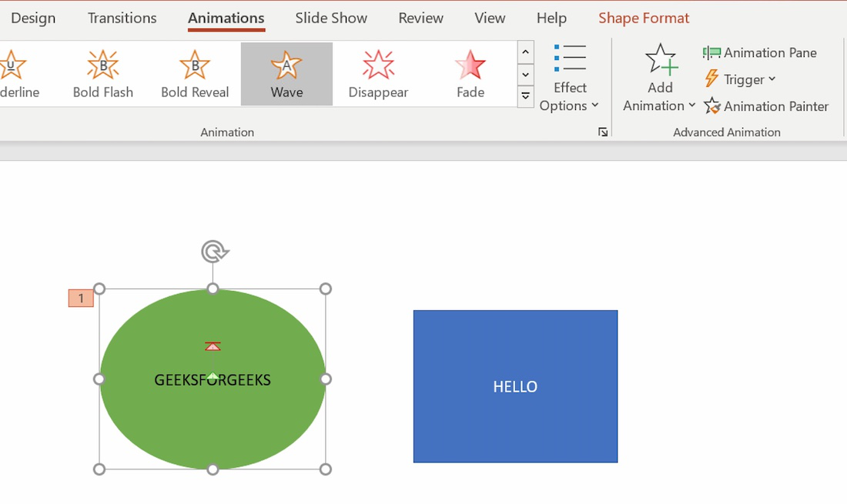The image size is (847, 504).
Task: Select the blue HELLO rectangle
Action: tap(515, 386)
